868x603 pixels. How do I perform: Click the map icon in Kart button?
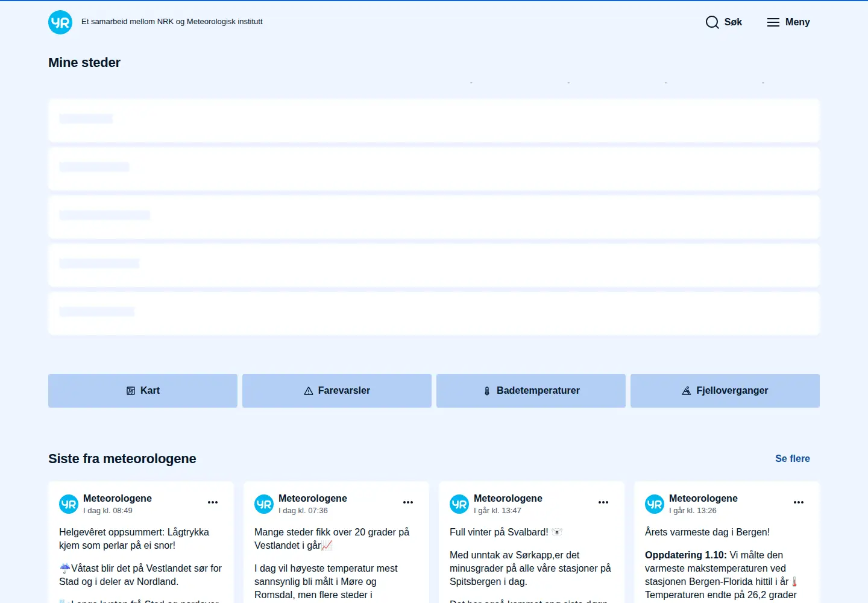pyautogui.click(x=131, y=391)
